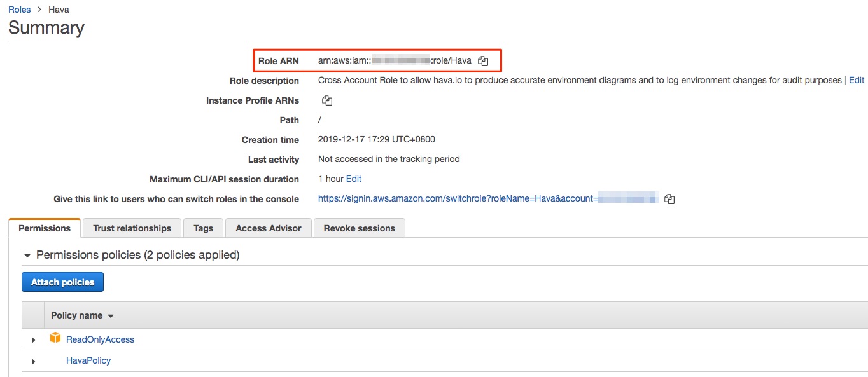Screen dimensions: 868x377
Task: Expand the HavaPolicy policy row
Action: pyautogui.click(x=33, y=361)
